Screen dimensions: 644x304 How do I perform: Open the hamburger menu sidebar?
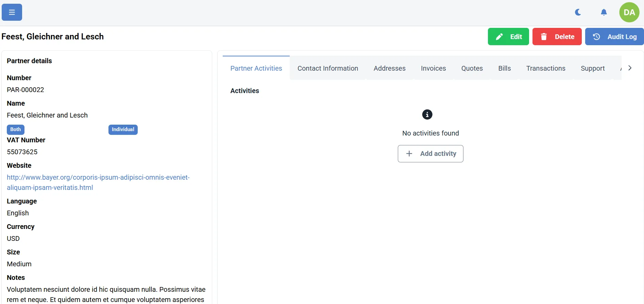pos(12,12)
